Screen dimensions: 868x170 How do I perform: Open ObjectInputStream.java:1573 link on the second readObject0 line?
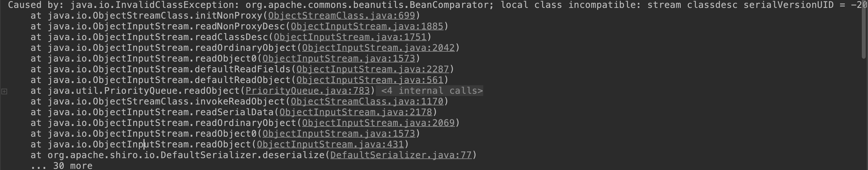(339, 134)
